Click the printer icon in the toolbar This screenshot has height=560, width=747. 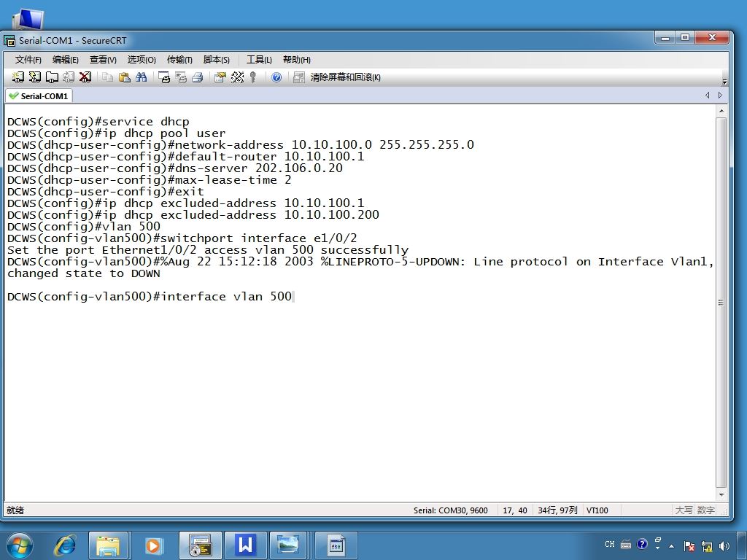[198, 77]
